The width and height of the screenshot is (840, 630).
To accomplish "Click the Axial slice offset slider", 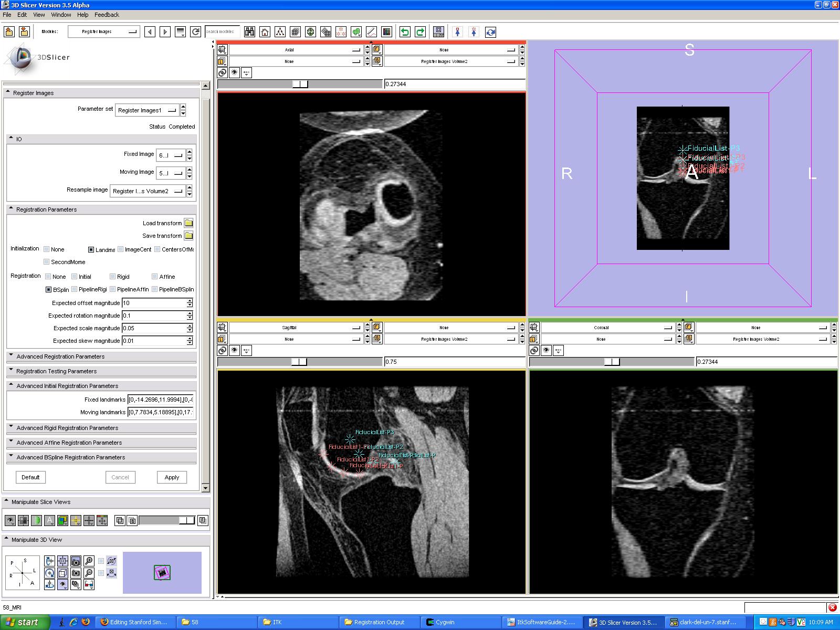I will pyautogui.click(x=300, y=84).
